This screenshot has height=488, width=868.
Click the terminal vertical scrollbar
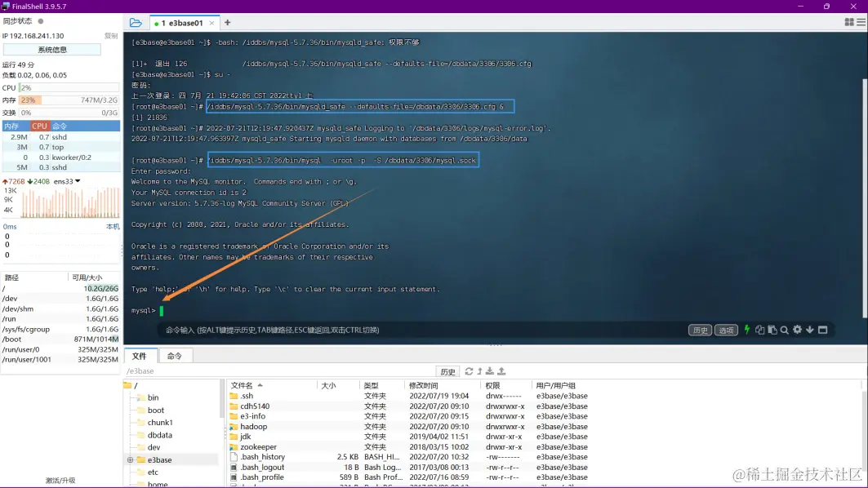click(x=865, y=199)
